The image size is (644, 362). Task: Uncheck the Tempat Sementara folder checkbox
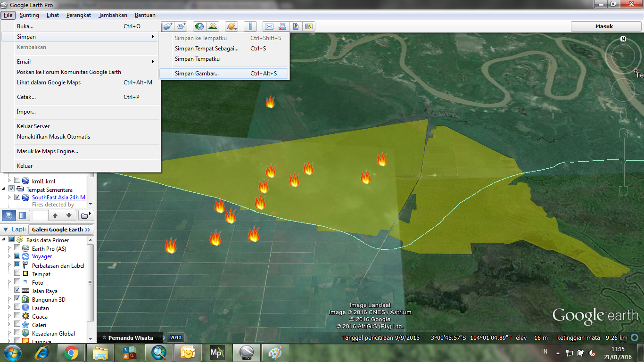12,189
